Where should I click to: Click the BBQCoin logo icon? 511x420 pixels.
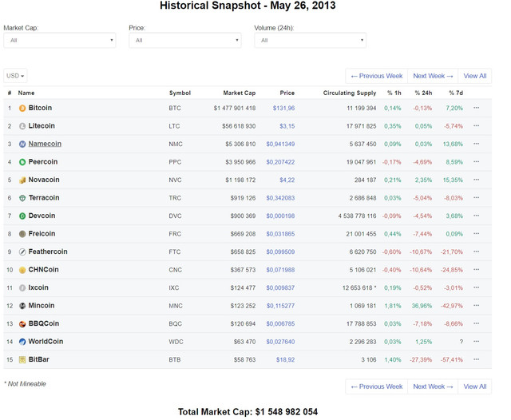pyautogui.click(x=22, y=323)
